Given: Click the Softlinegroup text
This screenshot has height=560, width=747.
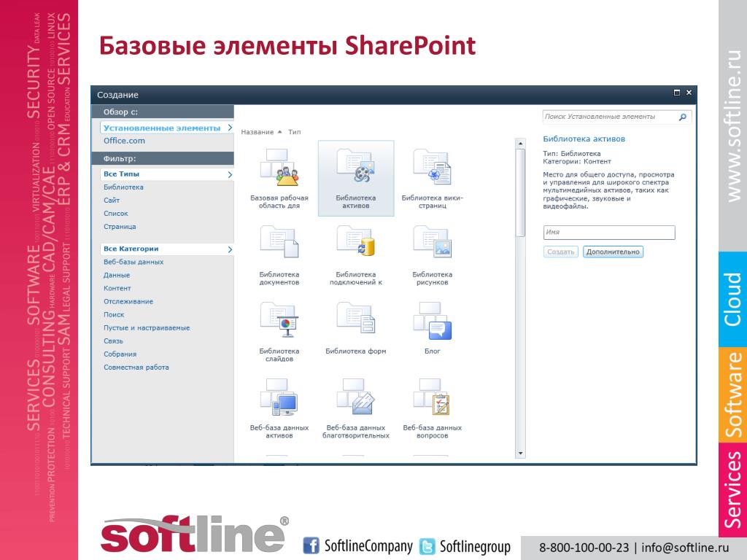Looking at the screenshot, I should (x=475, y=547).
